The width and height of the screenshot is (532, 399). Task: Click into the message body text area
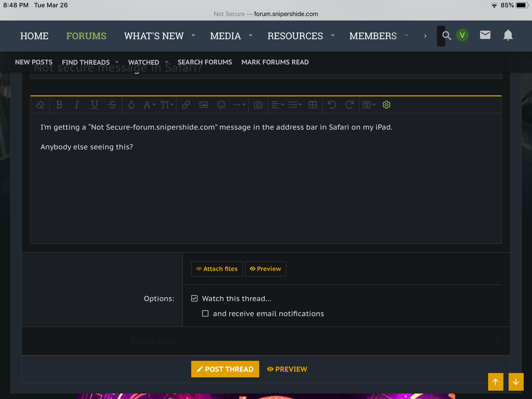coord(266,178)
